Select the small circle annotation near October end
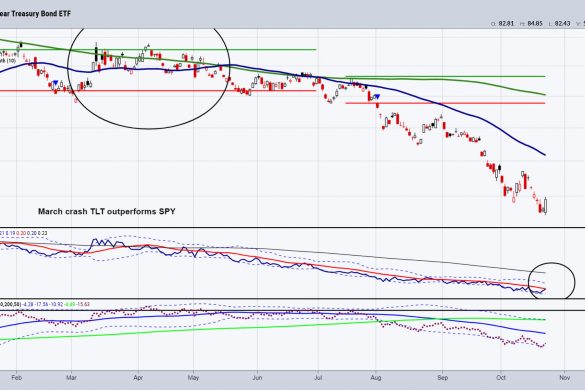 [551, 281]
